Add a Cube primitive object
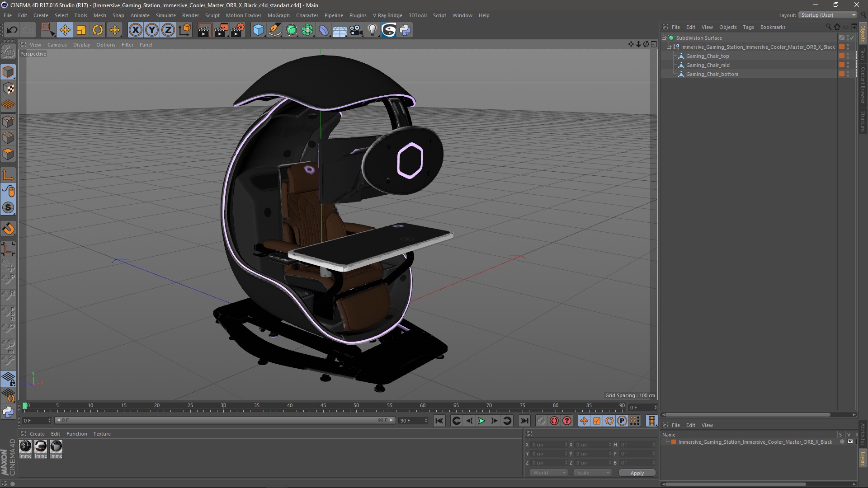The height and width of the screenshot is (488, 868). pos(258,30)
